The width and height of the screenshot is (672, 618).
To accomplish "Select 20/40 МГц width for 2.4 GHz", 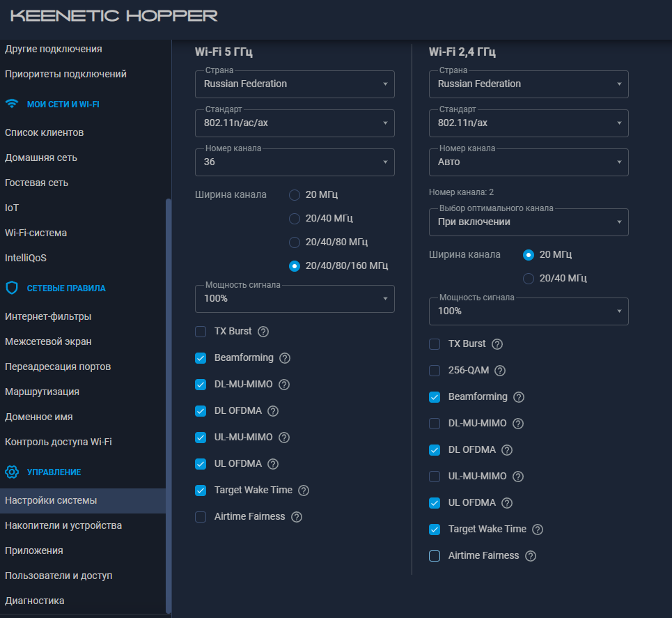I will point(529,279).
